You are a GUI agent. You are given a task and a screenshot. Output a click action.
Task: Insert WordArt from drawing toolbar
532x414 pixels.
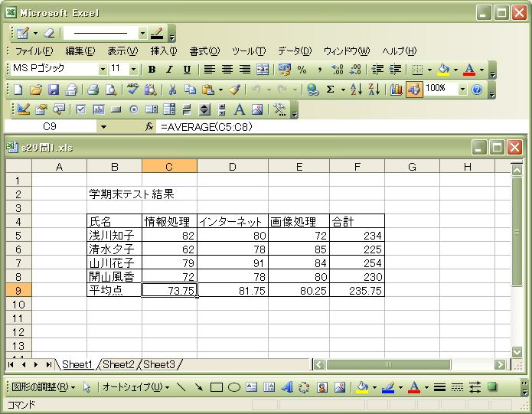tap(287, 387)
